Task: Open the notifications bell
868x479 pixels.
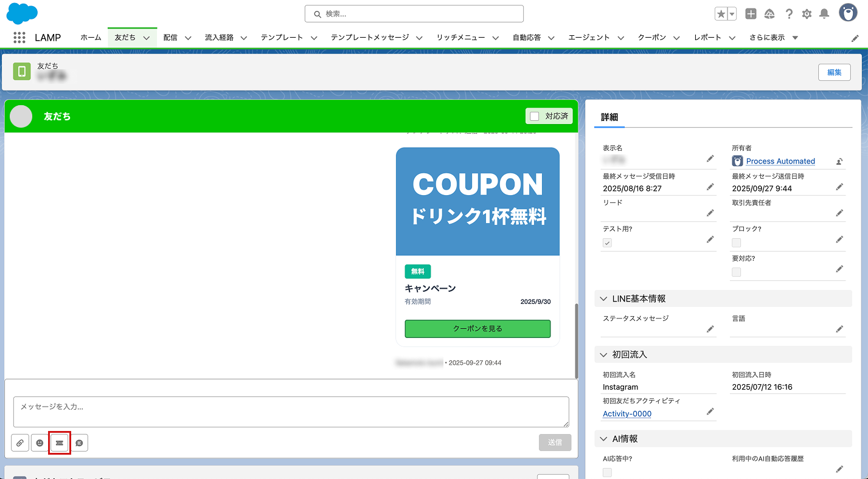Action: (824, 14)
